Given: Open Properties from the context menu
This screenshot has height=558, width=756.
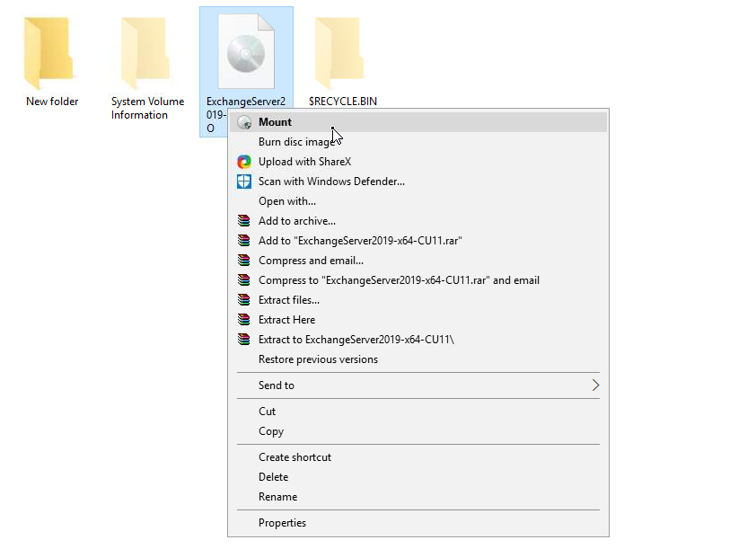Looking at the screenshot, I should [418, 523].
